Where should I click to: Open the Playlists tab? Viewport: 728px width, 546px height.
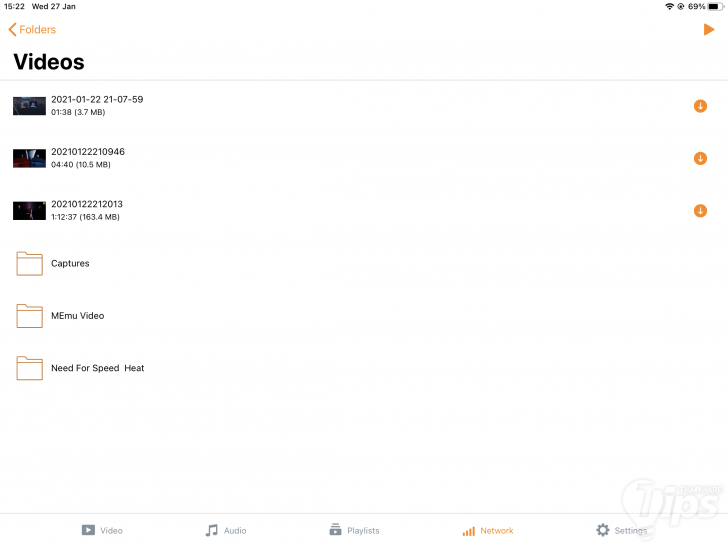(x=354, y=530)
